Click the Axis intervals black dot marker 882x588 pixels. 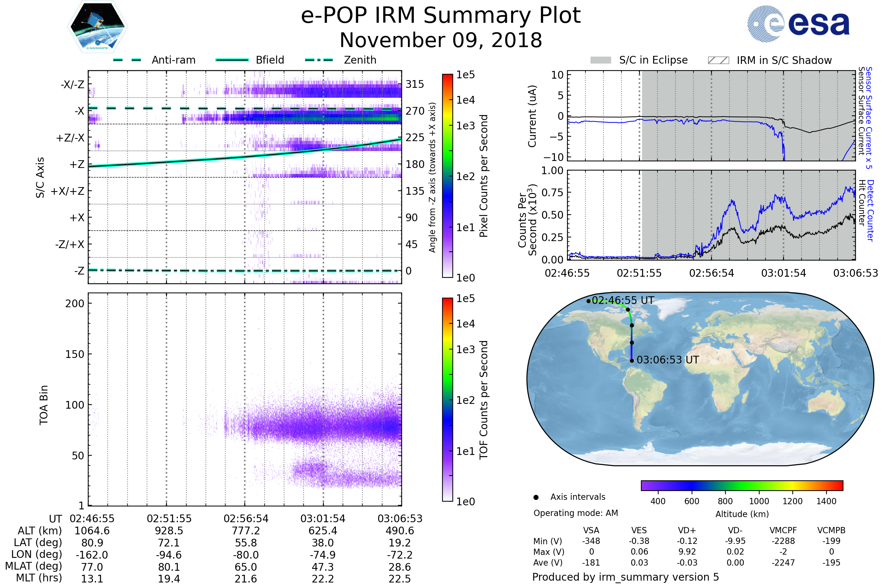pyautogui.click(x=536, y=498)
